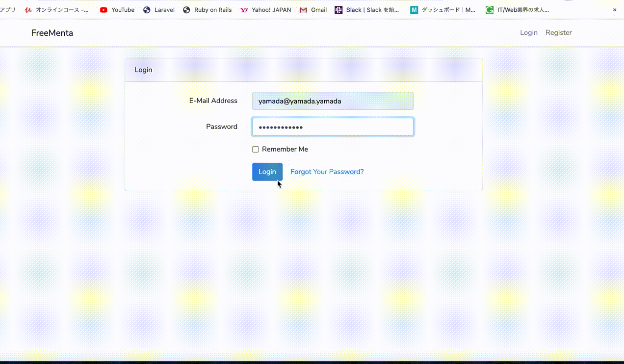Open the Gmail bookmark

coord(312,9)
